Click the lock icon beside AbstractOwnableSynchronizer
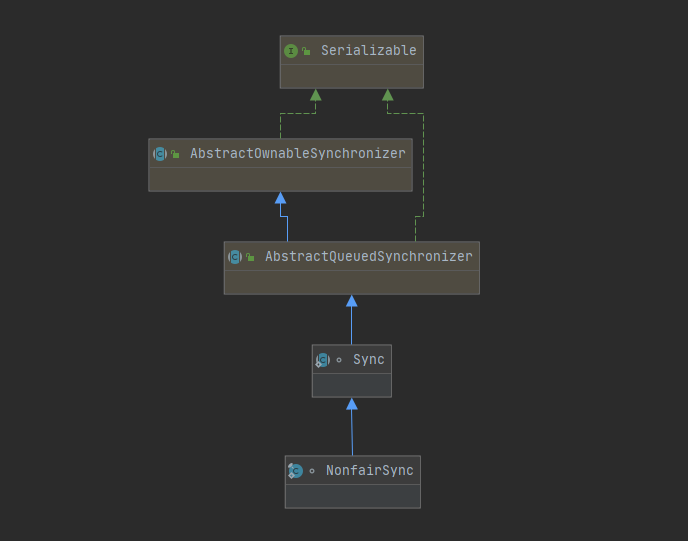Viewport: 688px width, 541px height. tap(175, 154)
